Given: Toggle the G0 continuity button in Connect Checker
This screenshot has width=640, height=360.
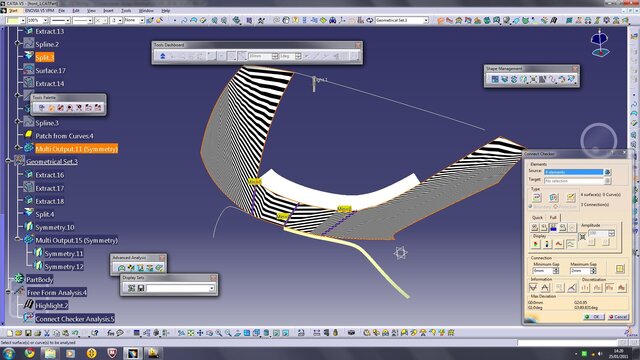Looking at the screenshot, I should [534, 228].
